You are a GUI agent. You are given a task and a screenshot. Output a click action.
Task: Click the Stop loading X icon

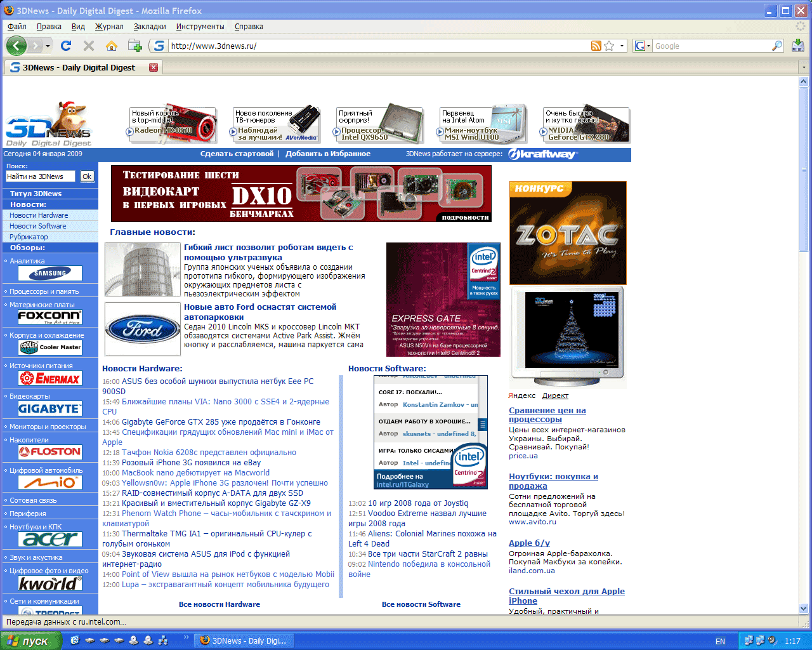(89, 46)
